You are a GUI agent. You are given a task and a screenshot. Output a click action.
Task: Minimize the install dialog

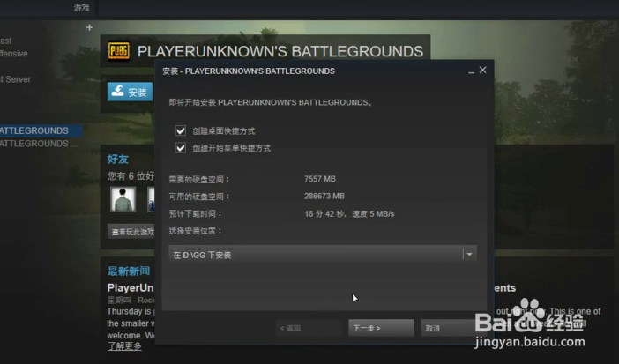(x=471, y=71)
